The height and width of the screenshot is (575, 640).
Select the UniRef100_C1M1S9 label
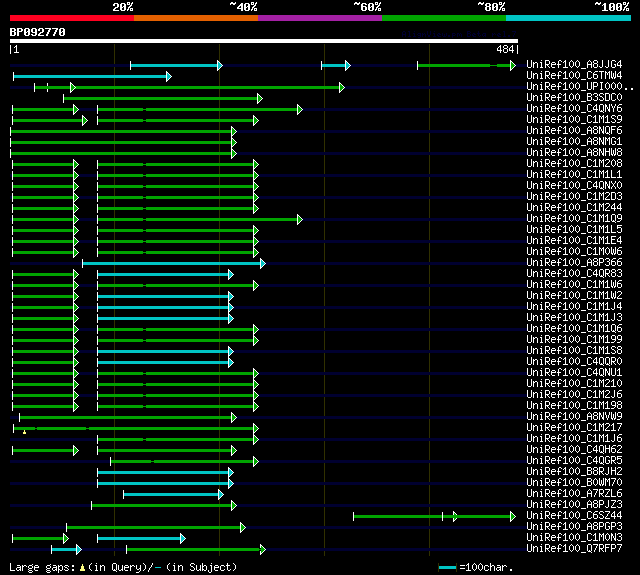(x=574, y=120)
